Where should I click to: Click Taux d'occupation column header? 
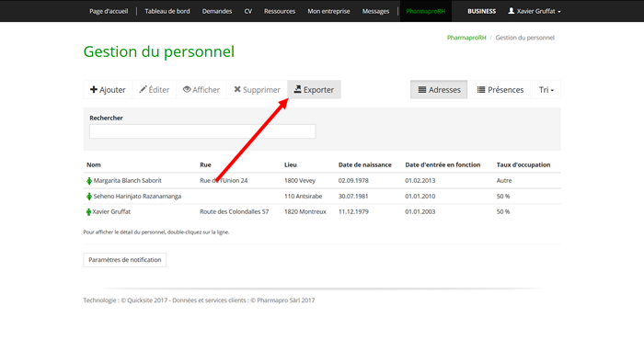tap(523, 164)
